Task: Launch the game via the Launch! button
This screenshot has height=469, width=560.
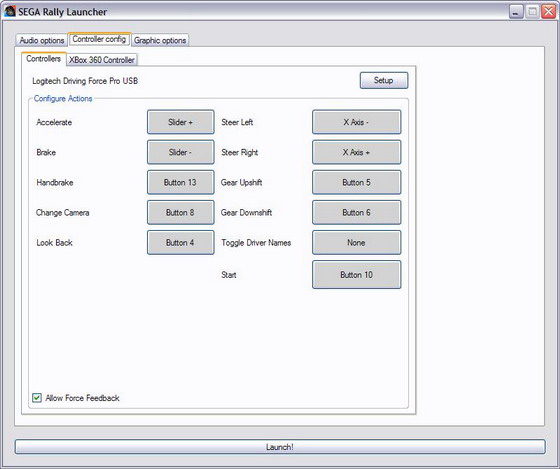Action: [280, 447]
